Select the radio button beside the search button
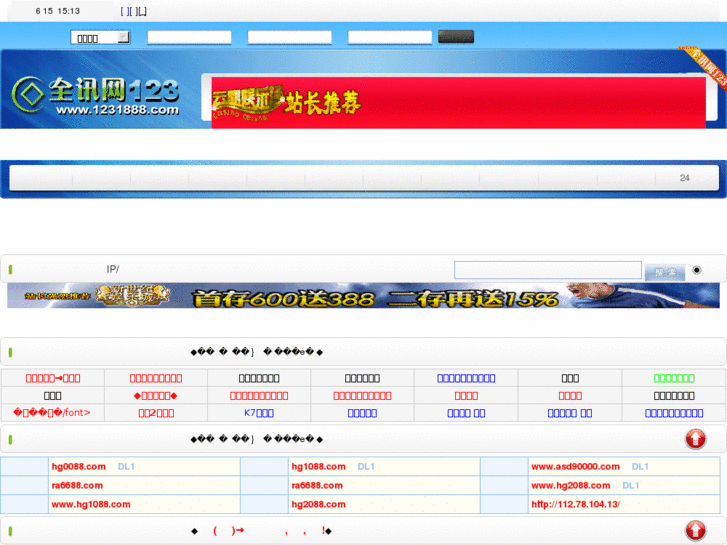Screen dimensions: 727x545 point(696,270)
